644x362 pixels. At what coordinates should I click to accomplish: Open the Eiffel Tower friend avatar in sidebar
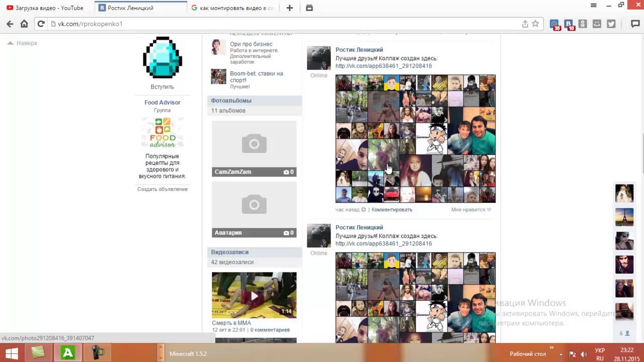624,217
